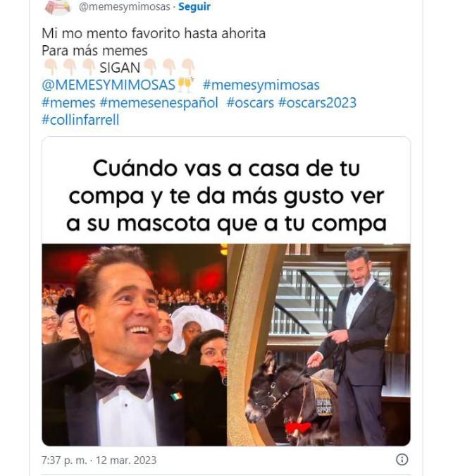
Task: Open the #memesymimosas hashtag
Action: click(261, 85)
